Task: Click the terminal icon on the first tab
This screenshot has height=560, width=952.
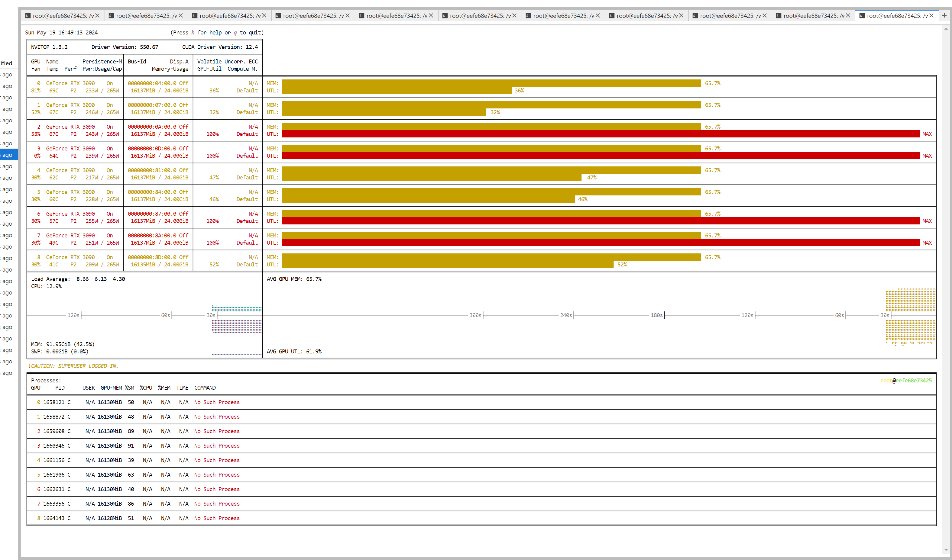Action: pyautogui.click(x=28, y=16)
